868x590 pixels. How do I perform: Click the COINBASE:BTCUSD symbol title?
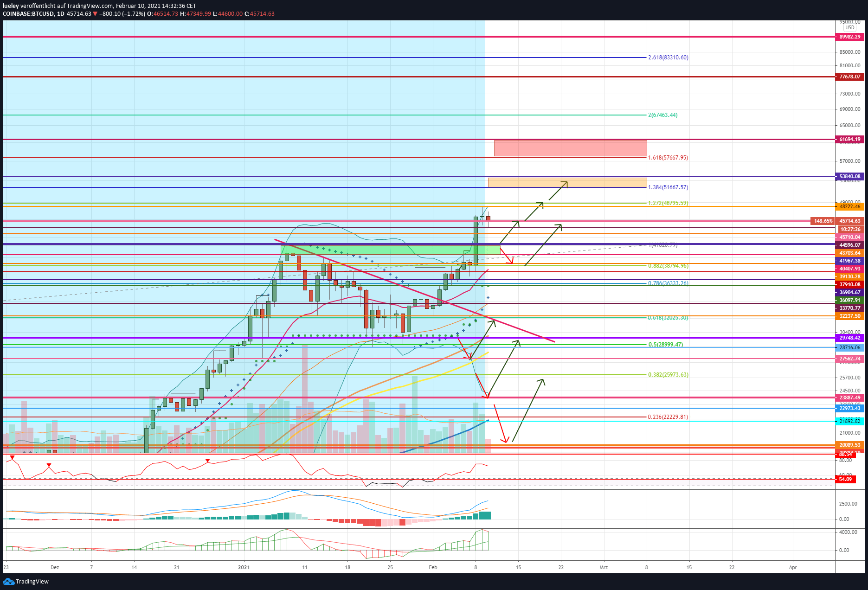coord(28,14)
